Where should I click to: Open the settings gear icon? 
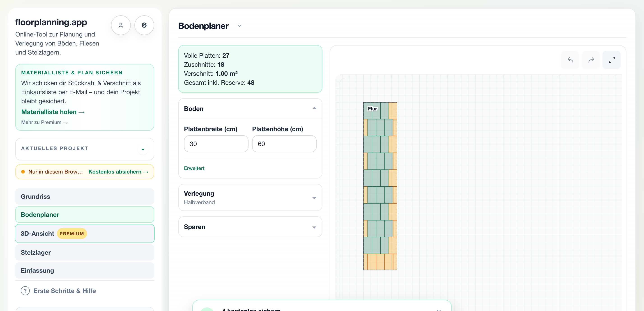[x=144, y=25]
